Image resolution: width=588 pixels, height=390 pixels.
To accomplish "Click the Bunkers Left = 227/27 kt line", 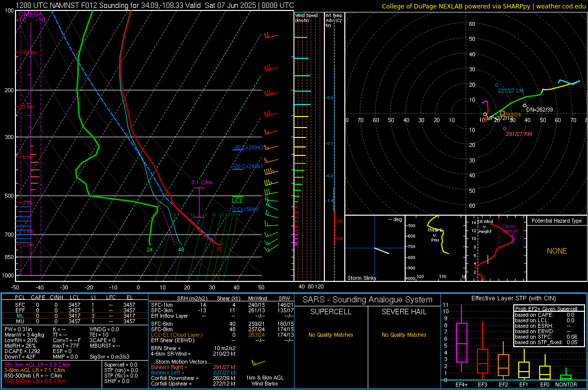I will pyautogui.click(x=193, y=373).
